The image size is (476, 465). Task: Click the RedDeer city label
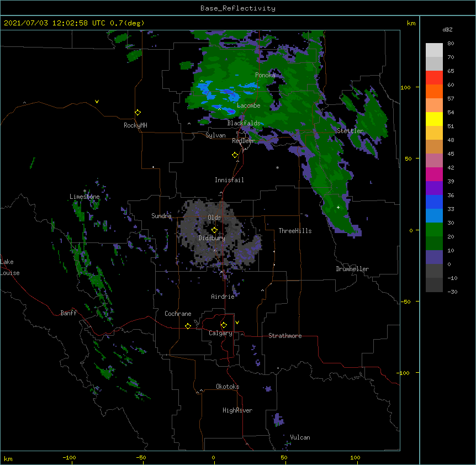(244, 141)
